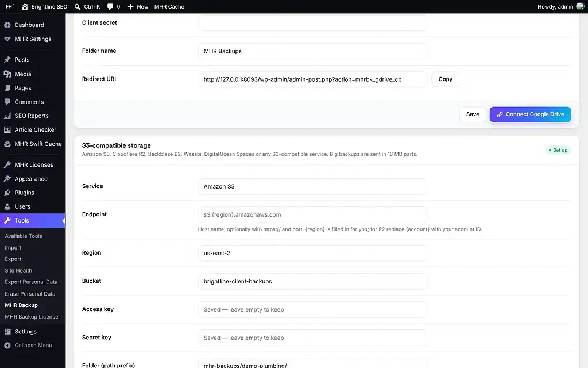
Task: Open MHR Settings menu label
Action: (x=33, y=39)
